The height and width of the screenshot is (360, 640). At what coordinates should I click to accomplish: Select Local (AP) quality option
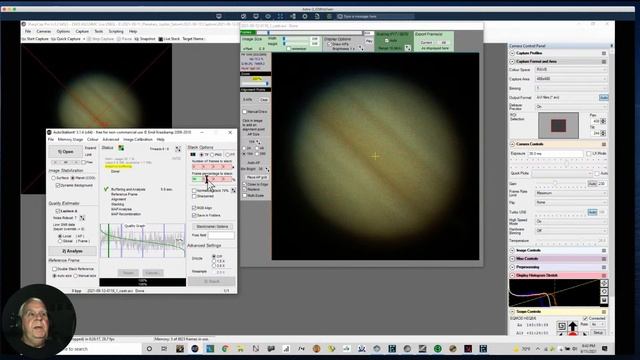point(60,236)
